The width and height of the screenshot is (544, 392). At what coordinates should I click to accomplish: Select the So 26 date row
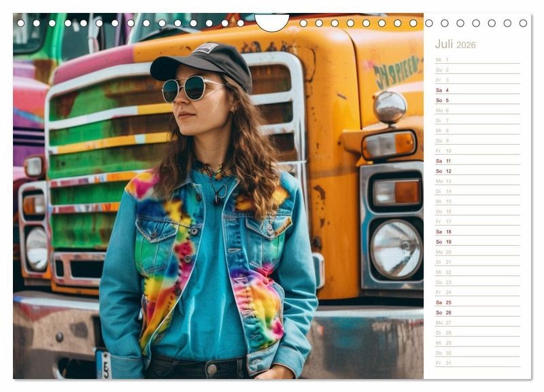tap(477, 313)
